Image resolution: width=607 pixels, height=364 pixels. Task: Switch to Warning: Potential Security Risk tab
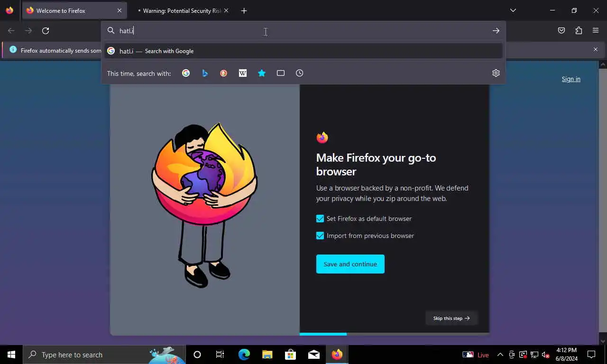coord(182,10)
